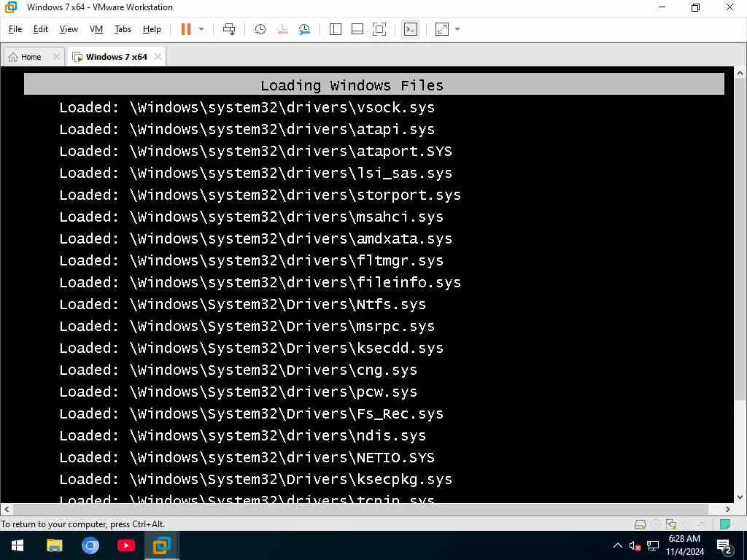The height and width of the screenshot is (560, 747).
Task: Click the NETIO.SYS loaded line
Action: tap(247, 458)
